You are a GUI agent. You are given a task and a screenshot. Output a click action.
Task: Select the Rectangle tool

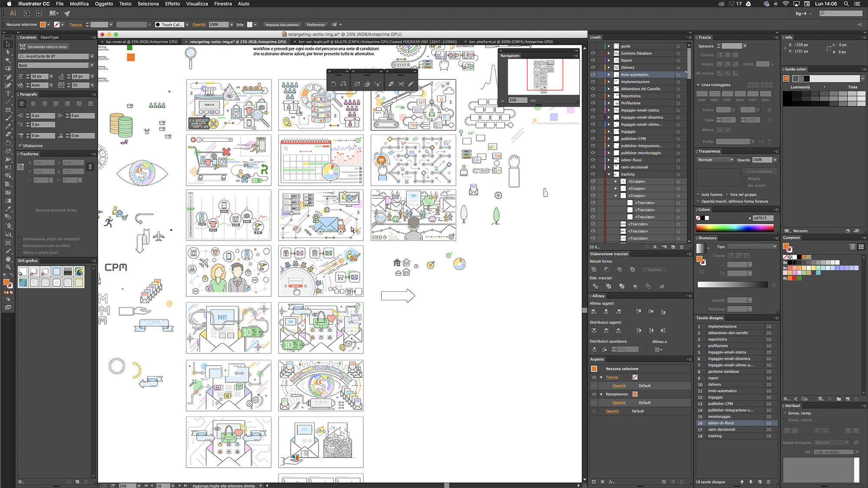click(x=8, y=110)
